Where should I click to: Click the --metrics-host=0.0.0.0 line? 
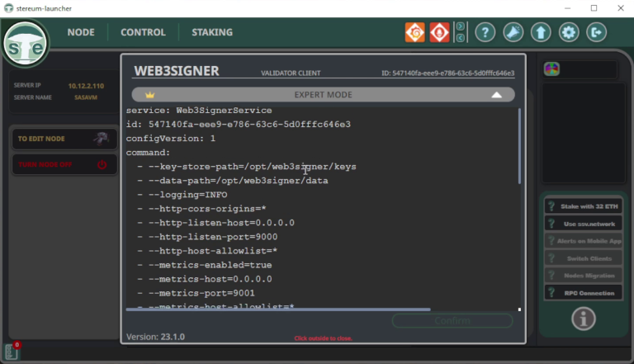204,279
